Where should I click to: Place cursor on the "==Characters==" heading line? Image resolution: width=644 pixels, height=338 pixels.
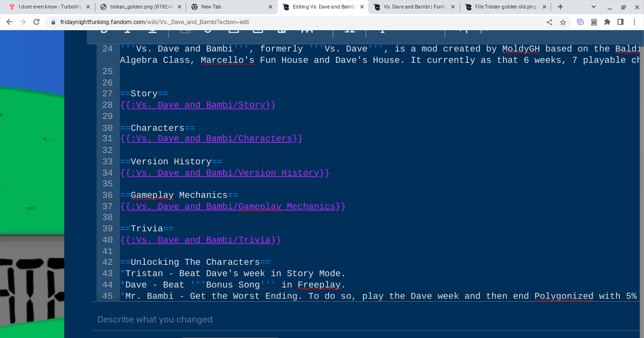click(x=157, y=128)
